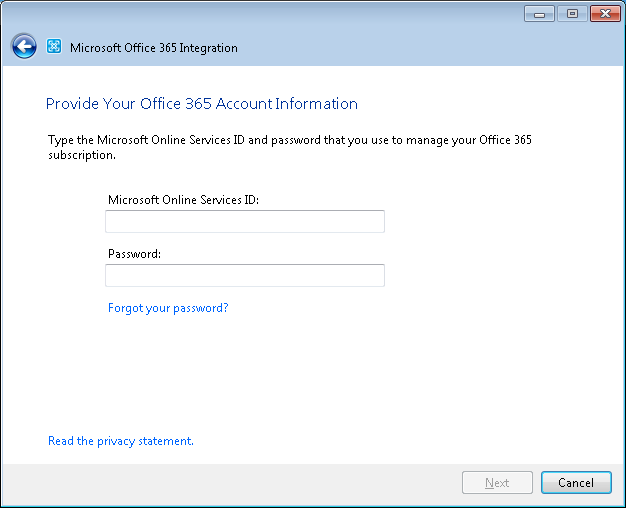Click blank space right of the Password field
Screen dimensions: 626x508
tap(499, 275)
